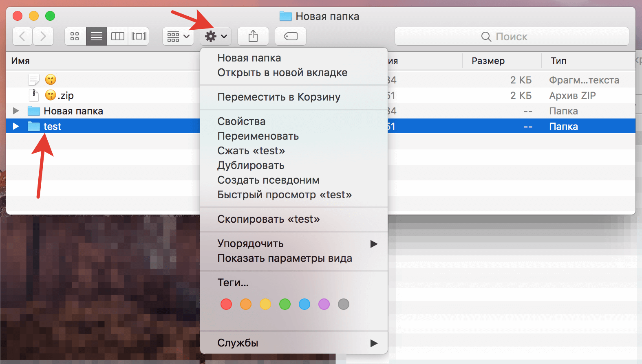Select Переименовать from the action menu
The height and width of the screenshot is (364, 642).
click(258, 136)
